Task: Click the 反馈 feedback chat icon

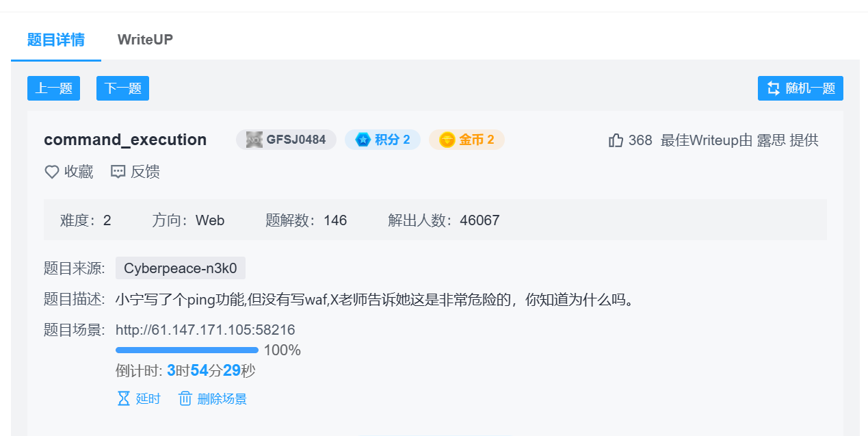Action: point(118,172)
